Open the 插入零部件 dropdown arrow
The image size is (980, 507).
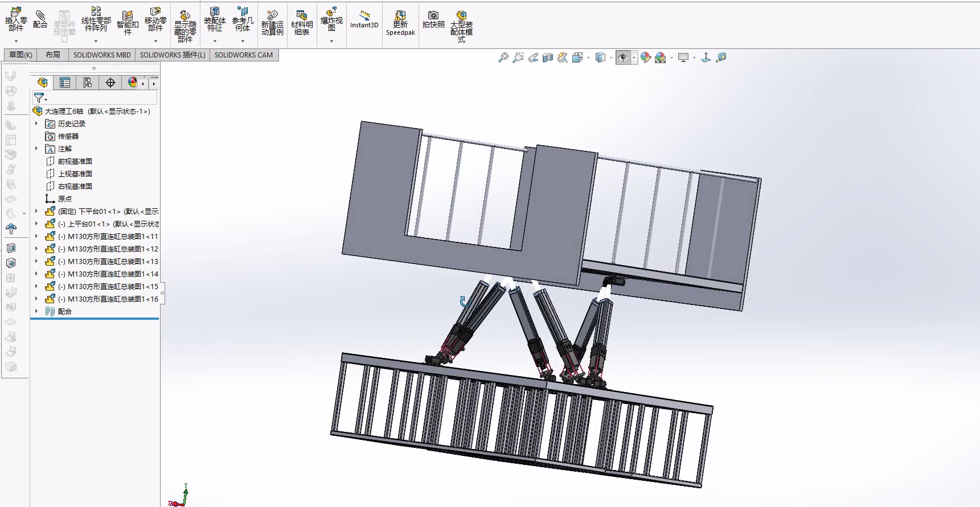pos(16,41)
